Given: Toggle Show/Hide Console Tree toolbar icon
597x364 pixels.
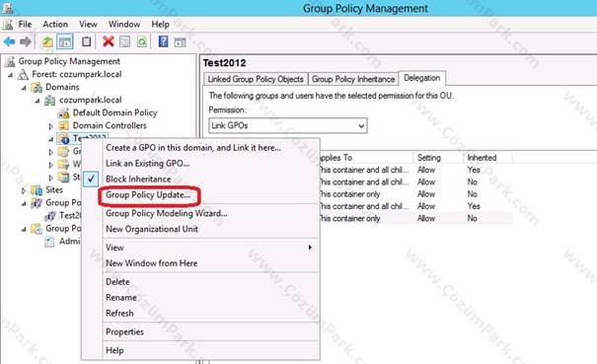Looking at the screenshot, I should [65, 41].
